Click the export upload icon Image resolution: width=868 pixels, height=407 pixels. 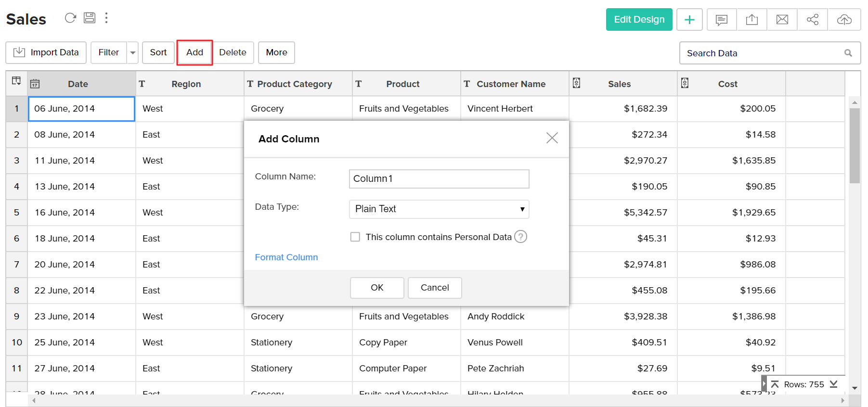pos(751,20)
